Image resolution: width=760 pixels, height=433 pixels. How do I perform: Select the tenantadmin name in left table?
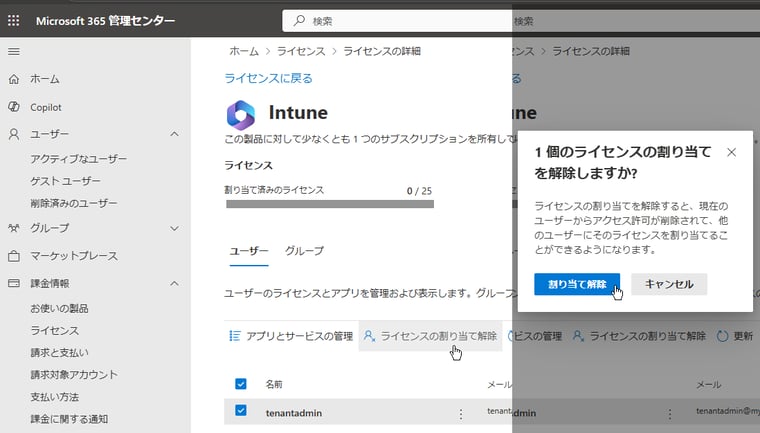[294, 413]
